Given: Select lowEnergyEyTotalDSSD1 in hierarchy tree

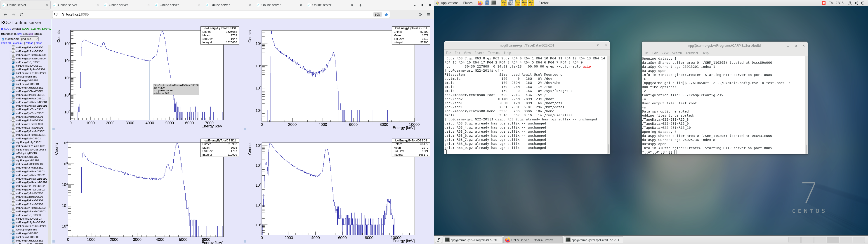Looking at the screenshot, I should [x=29, y=117].
